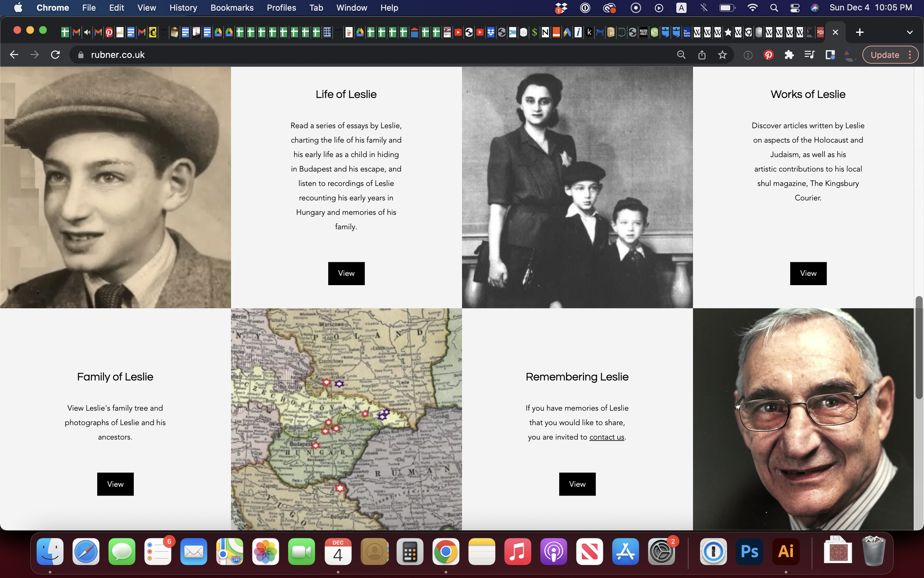924x578 pixels.
Task: Click the Update Chrome button
Action: (x=885, y=55)
